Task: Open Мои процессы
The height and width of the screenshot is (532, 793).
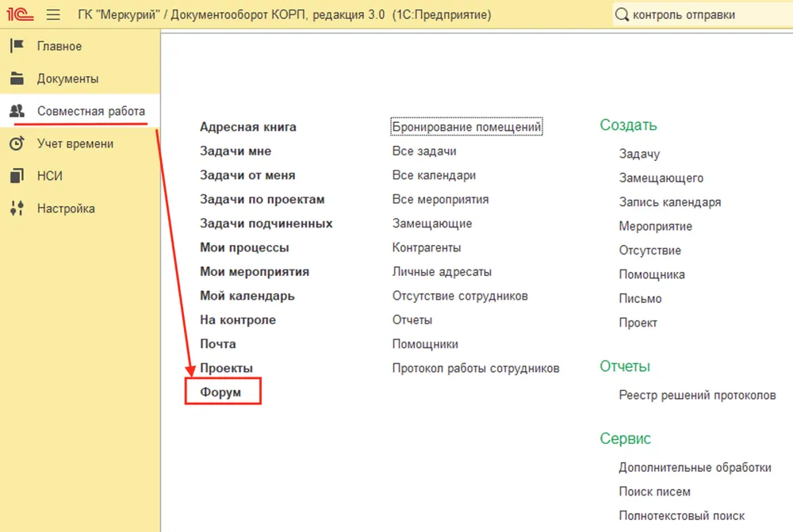Action: coord(244,248)
